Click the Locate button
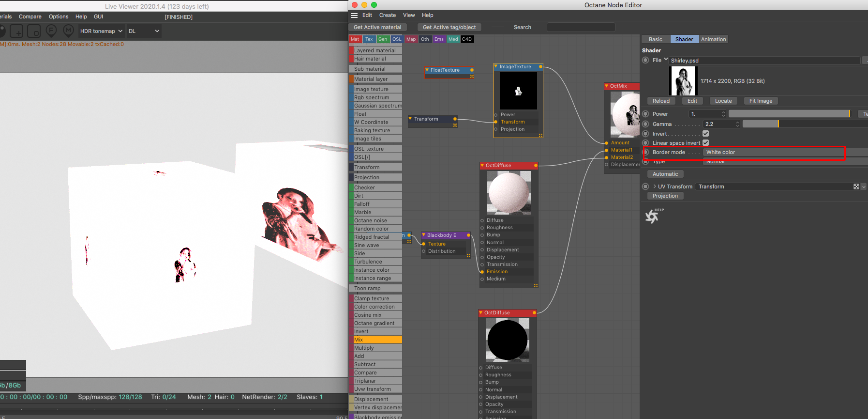868x419 pixels. point(723,101)
